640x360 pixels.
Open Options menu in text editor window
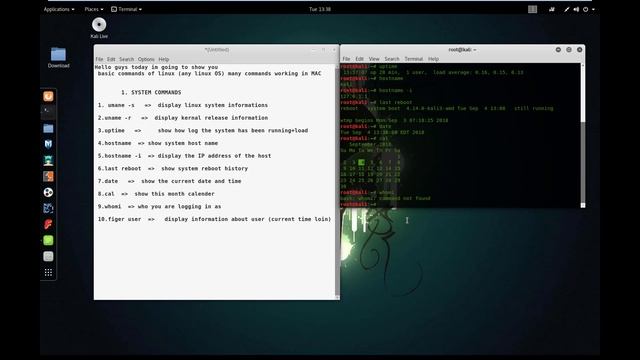point(146,59)
